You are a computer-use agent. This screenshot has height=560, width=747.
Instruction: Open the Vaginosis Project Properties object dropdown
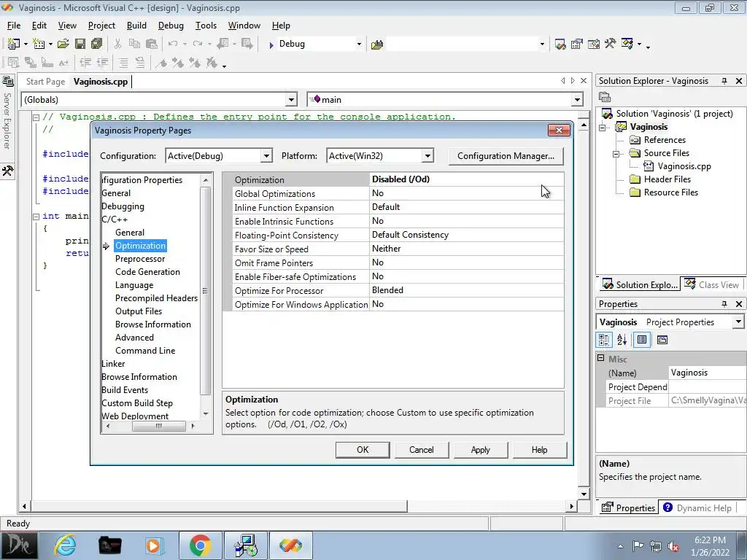tap(738, 322)
